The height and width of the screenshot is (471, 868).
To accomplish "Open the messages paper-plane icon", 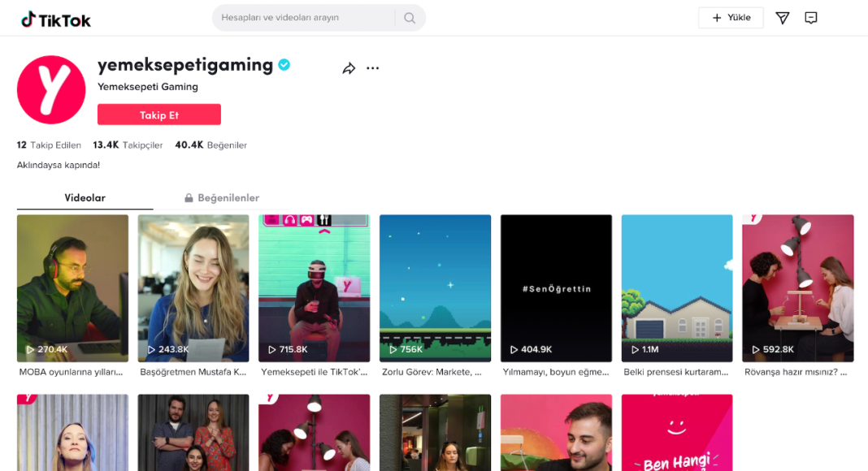I will (x=782, y=18).
